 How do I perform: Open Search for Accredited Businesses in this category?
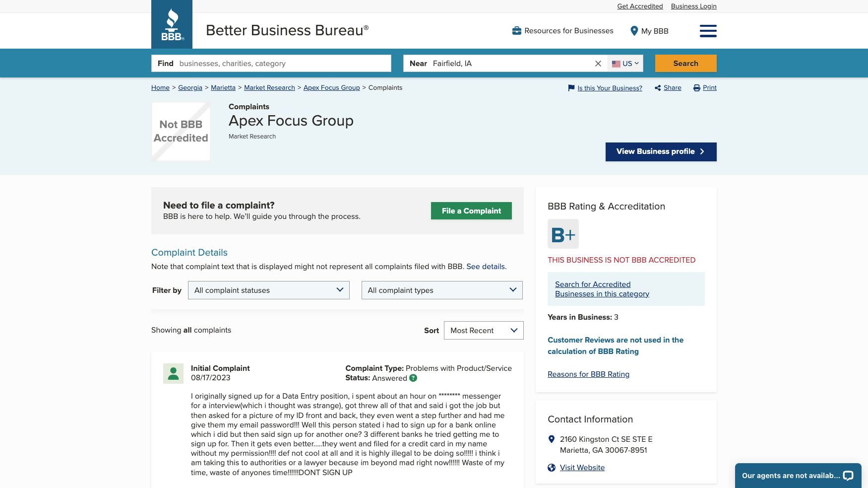(602, 289)
